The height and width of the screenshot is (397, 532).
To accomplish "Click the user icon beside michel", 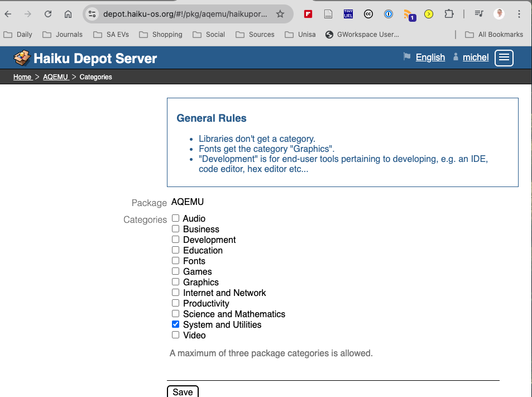I will [456, 56].
